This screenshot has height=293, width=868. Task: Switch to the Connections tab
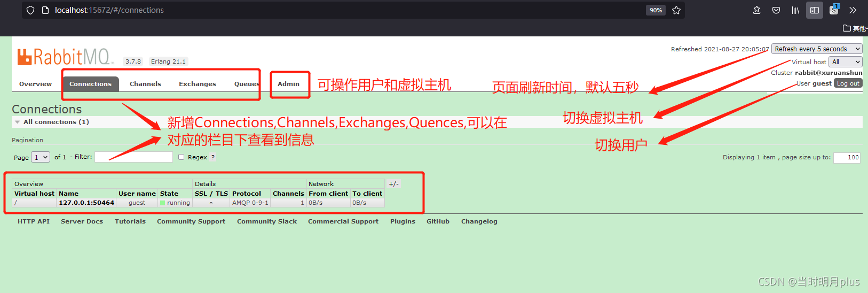point(91,84)
